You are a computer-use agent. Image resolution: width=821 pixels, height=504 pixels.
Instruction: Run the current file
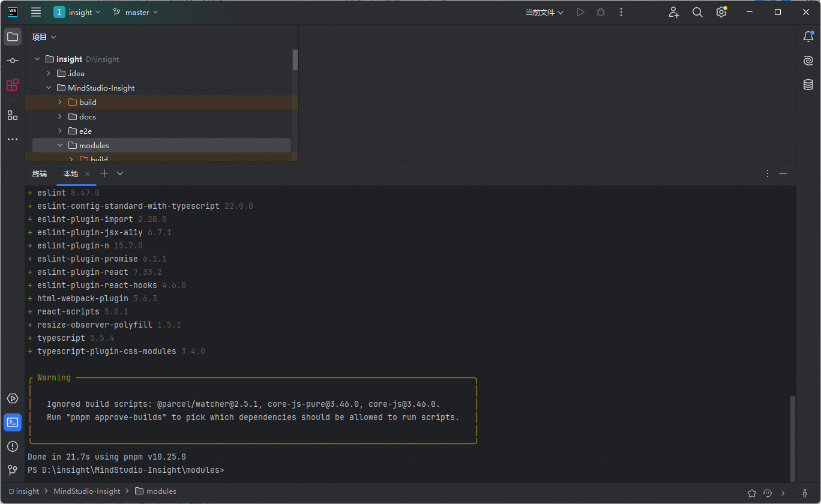tap(580, 12)
